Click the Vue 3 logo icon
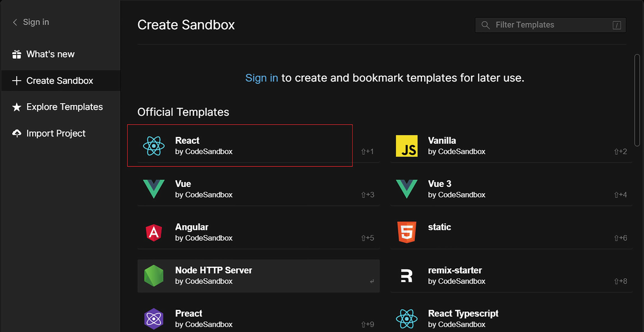 pos(407,189)
